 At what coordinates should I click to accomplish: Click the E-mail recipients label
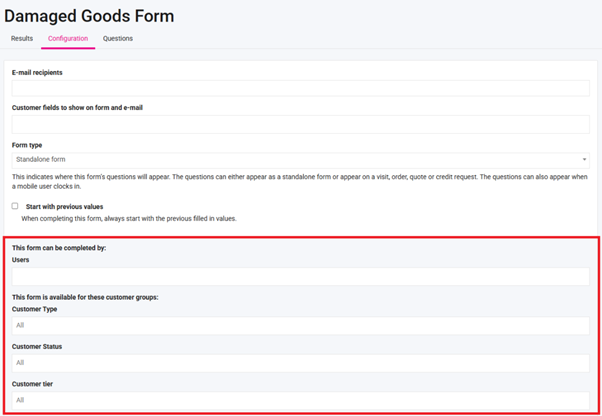(46, 72)
